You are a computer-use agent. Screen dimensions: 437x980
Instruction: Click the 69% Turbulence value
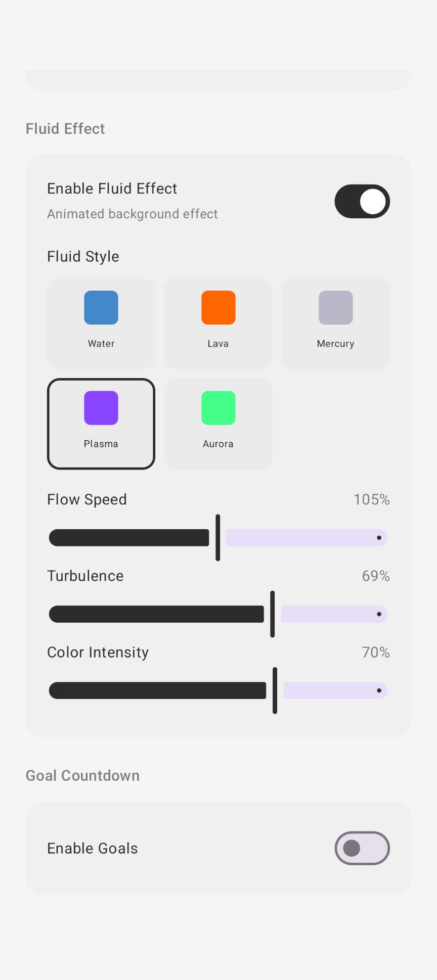click(x=375, y=576)
